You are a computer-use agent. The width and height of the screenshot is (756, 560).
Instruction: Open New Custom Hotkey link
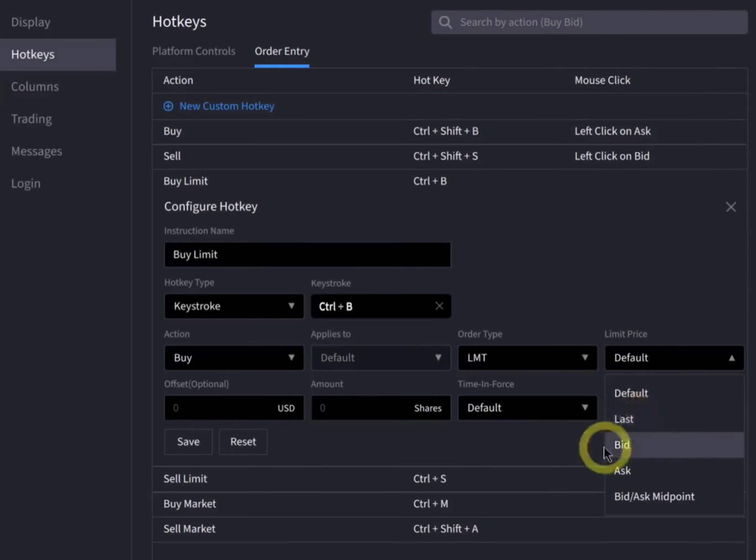226,106
